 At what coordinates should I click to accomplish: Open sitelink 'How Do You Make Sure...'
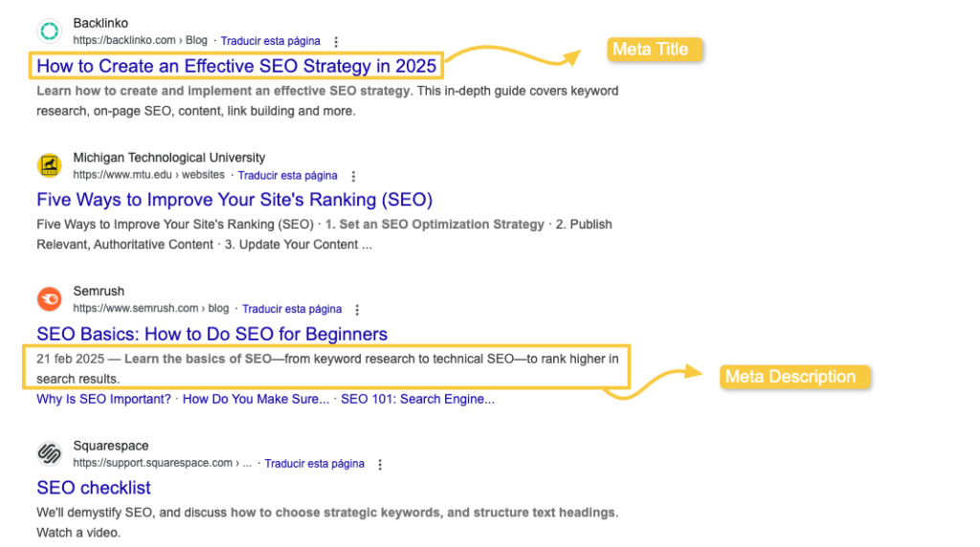click(x=256, y=399)
